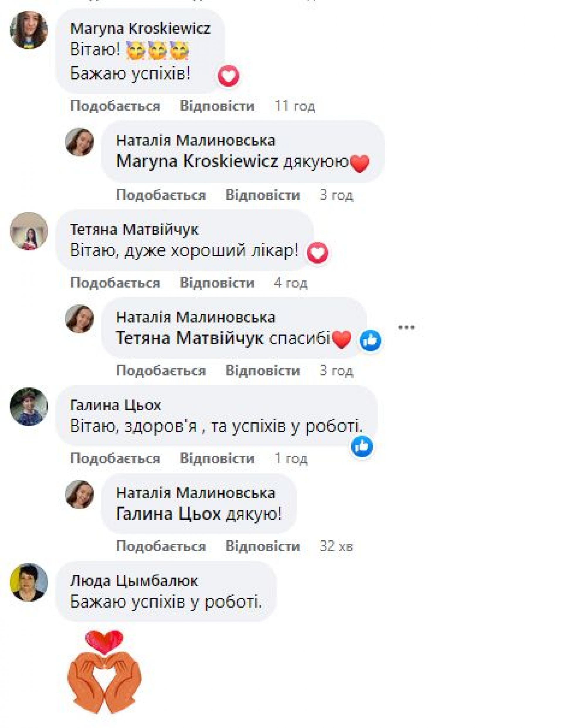
Task: Click heart reaction on Maryna Kroskiewicz's comment
Action: coord(228,76)
